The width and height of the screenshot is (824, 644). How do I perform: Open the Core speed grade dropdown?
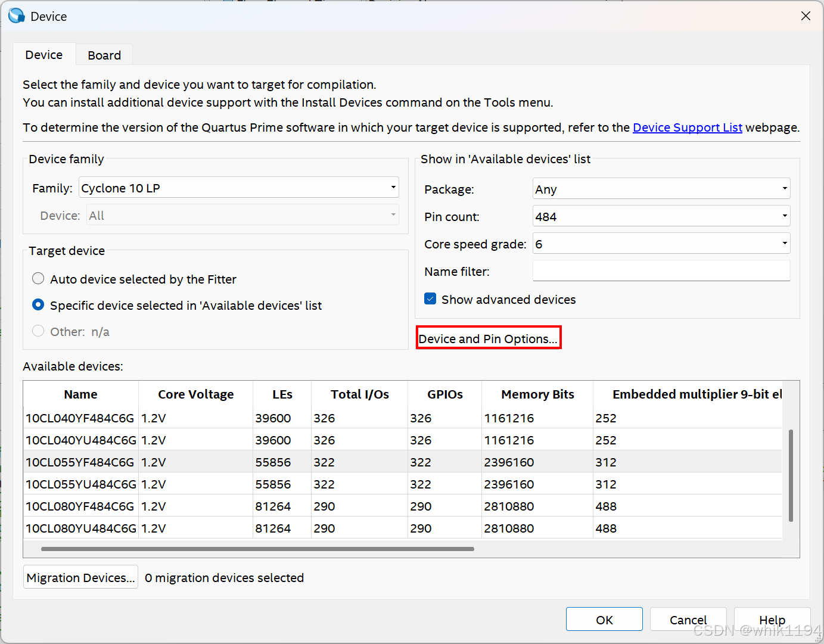point(661,244)
